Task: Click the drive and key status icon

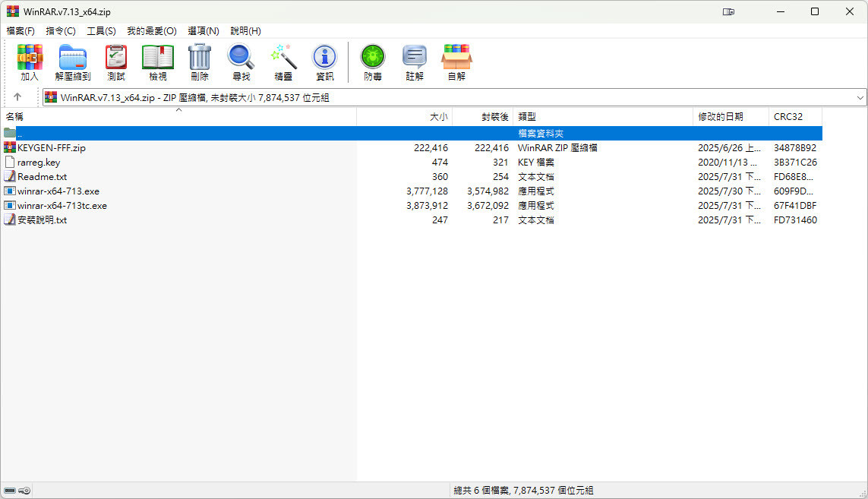Action: pyautogui.click(x=17, y=491)
